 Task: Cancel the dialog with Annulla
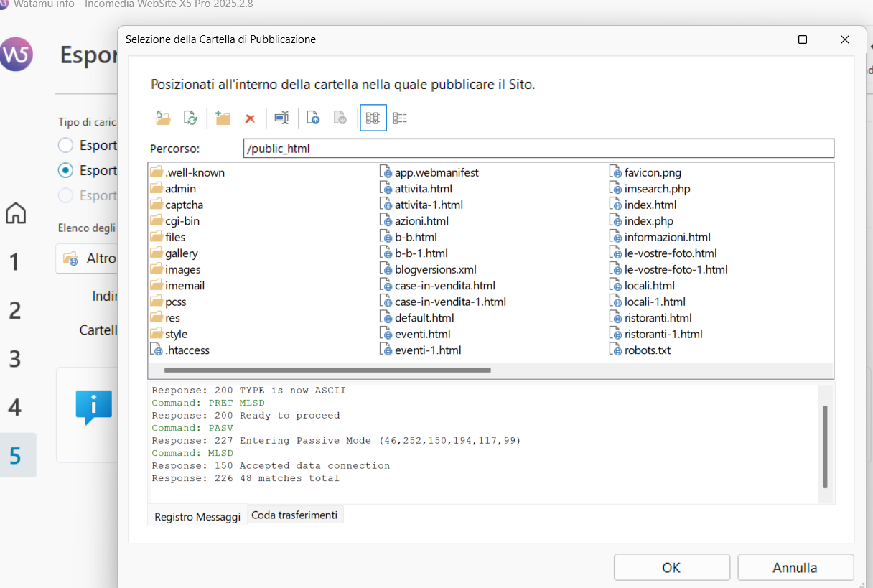pos(795,568)
